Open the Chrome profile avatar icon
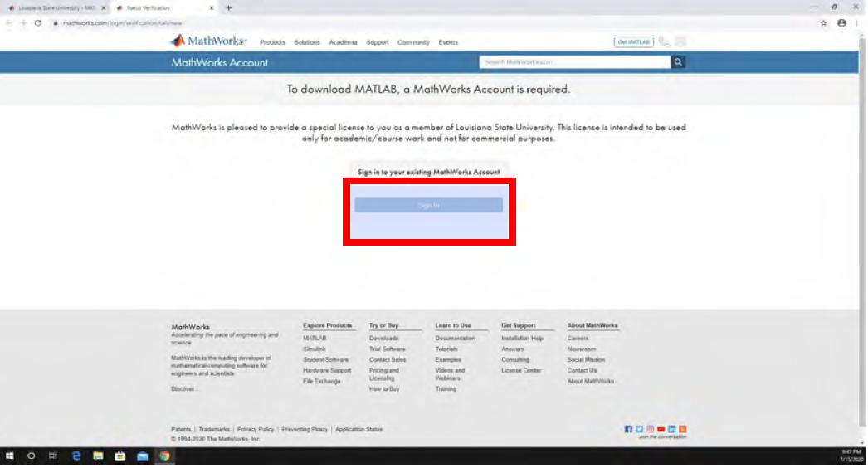 click(841, 23)
